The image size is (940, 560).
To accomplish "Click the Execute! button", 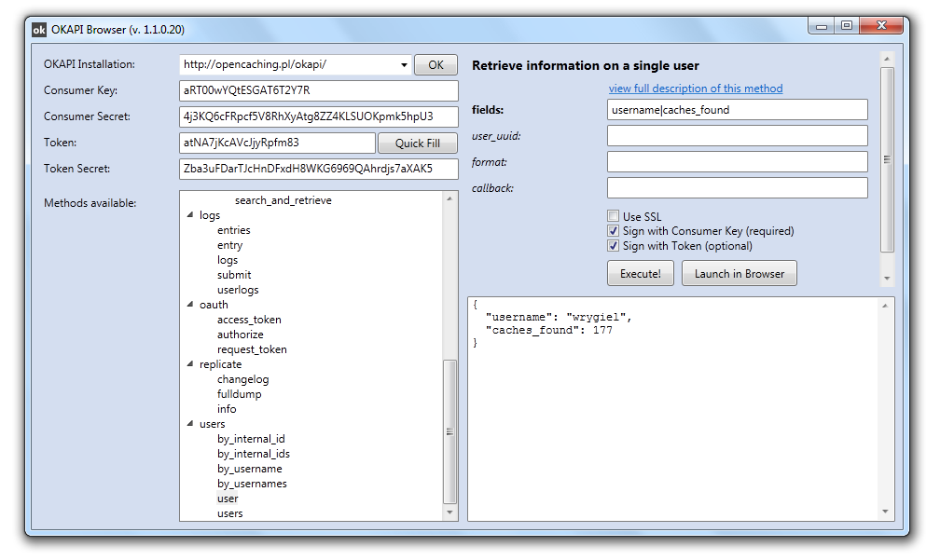I will pos(641,273).
